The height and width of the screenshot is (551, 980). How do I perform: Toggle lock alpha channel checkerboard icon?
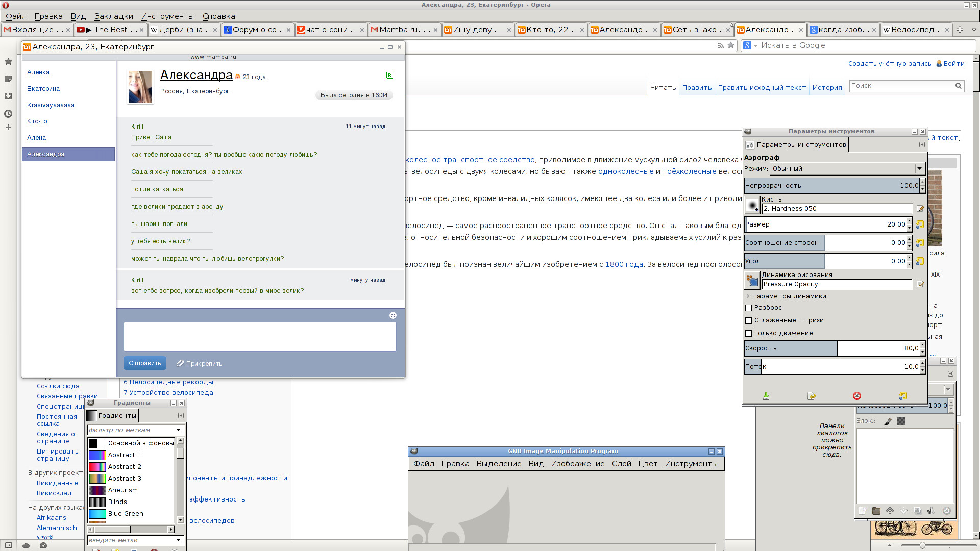(901, 421)
